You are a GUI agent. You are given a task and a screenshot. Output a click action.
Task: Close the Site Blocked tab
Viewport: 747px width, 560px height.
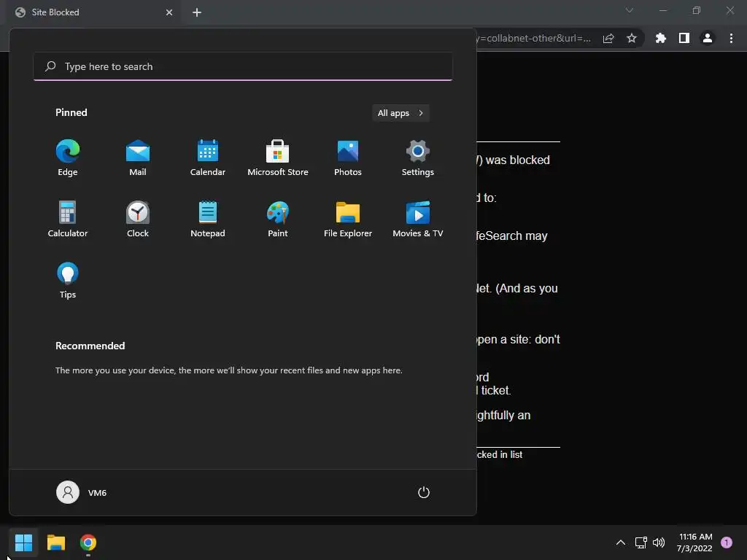click(169, 12)
